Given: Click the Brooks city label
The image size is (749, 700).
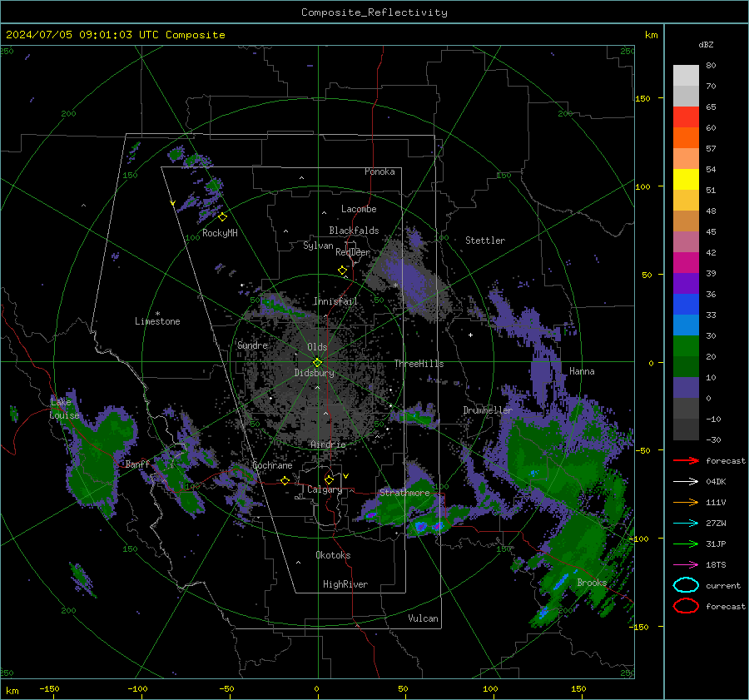Looking at the screenshot, I should click(592, 583).
